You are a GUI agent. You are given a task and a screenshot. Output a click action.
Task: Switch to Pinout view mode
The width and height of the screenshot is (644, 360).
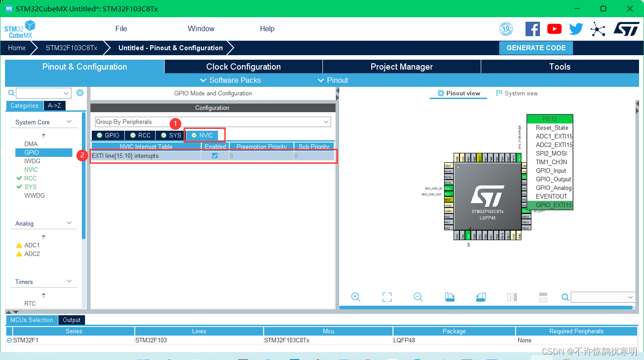458,93
